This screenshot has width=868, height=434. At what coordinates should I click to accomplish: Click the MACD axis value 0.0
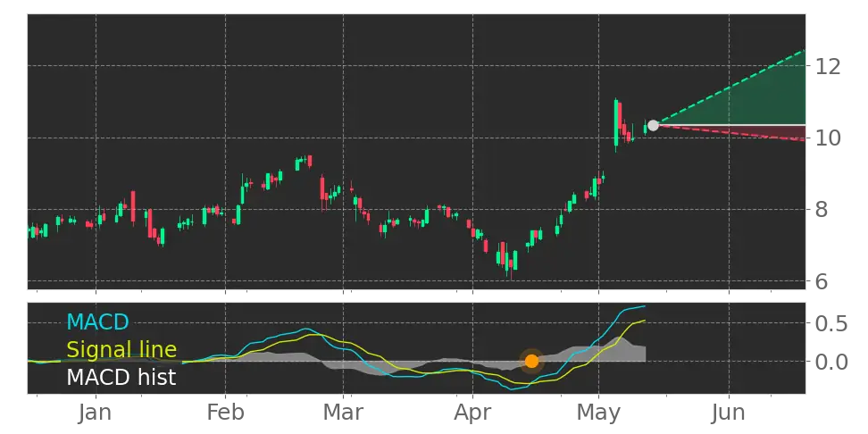[x=830, y=362]
